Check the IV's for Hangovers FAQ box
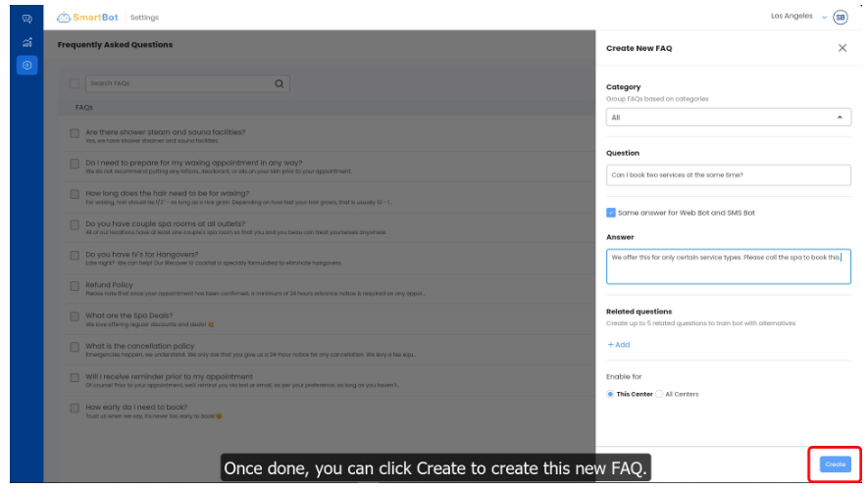This screenshot has width=868, height=489. (75, 256)
